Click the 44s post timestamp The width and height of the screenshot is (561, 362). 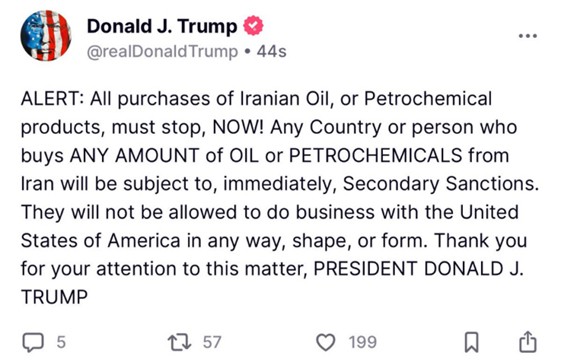tap(272, 52)
